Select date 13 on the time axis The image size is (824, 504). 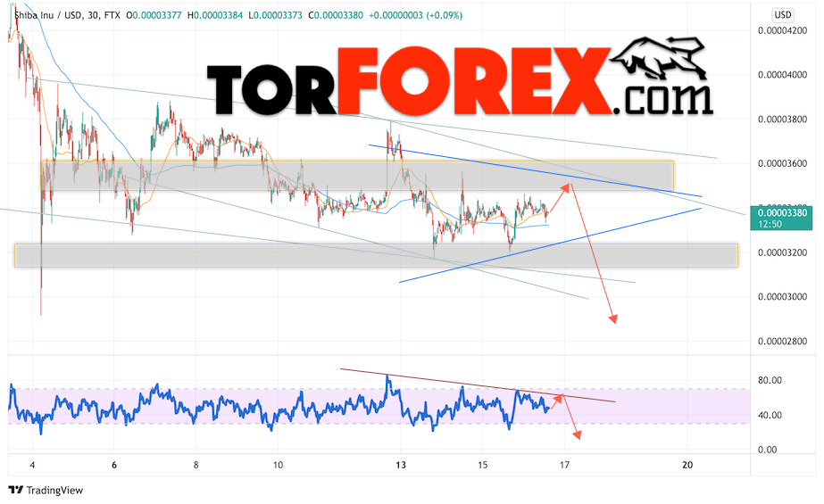(x=401, y=465)
